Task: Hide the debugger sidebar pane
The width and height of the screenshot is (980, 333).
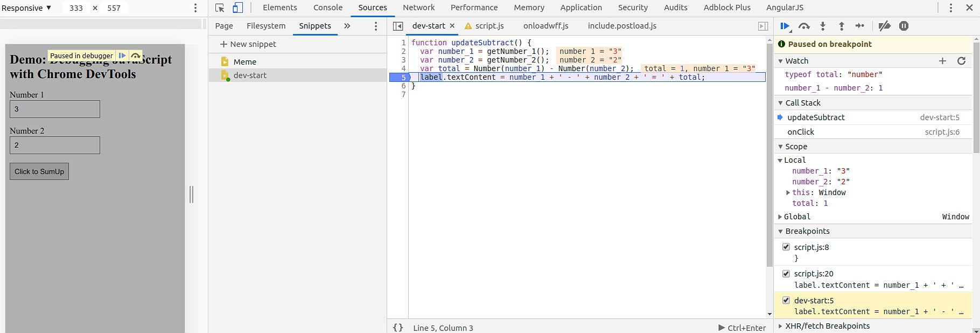Action: pos(763,26)
